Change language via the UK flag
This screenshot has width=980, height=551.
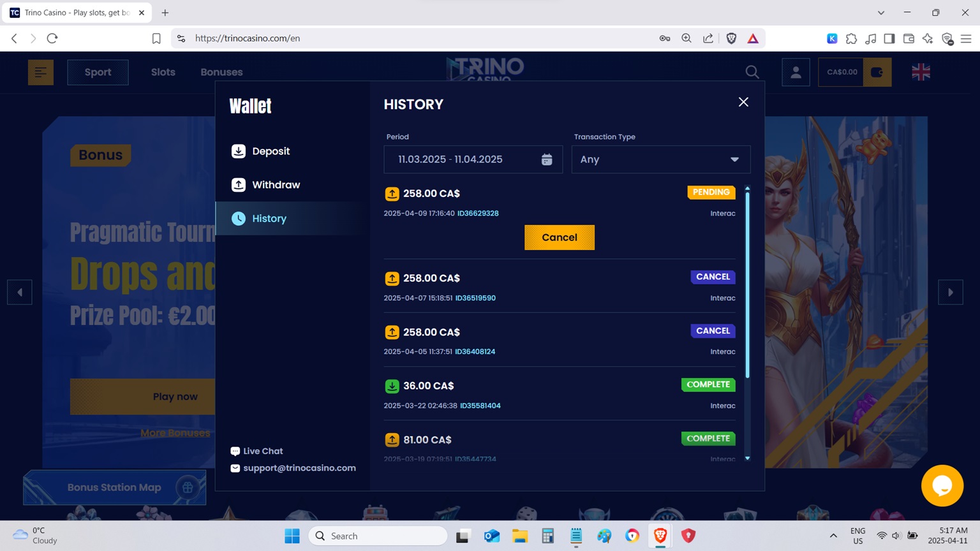(x=921, y=72)
